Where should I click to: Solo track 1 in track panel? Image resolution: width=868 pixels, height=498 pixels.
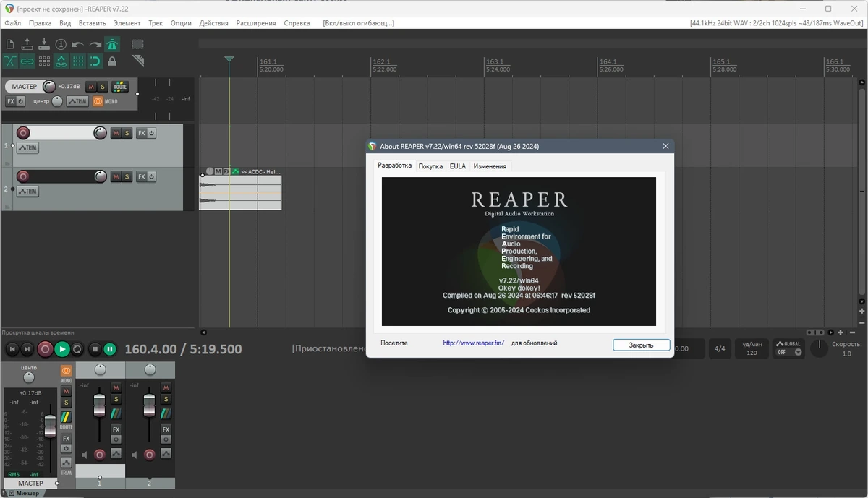click(127, 133)
